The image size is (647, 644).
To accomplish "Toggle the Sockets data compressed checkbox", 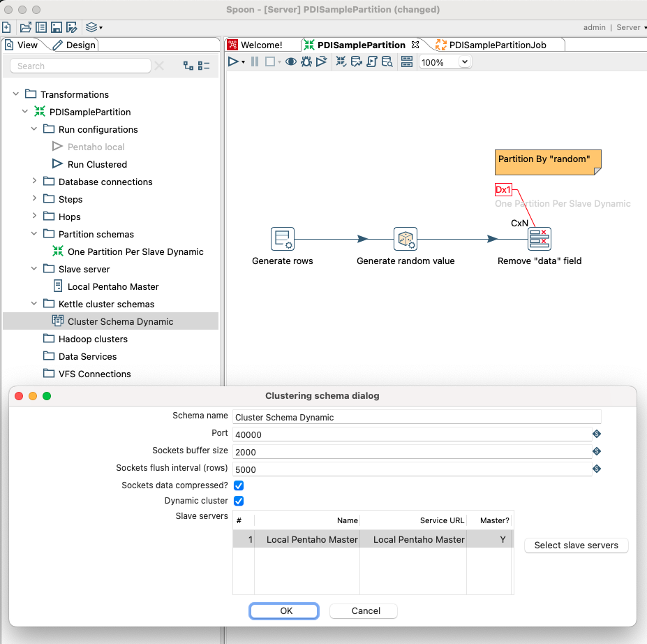I will 239,485.
